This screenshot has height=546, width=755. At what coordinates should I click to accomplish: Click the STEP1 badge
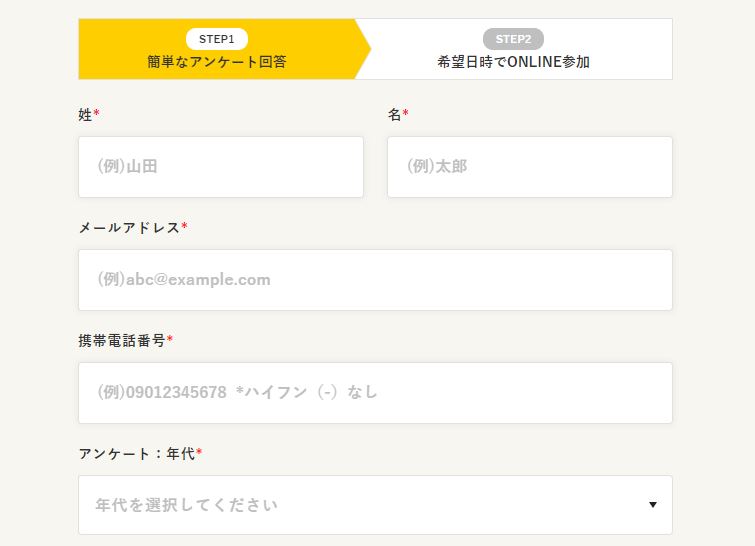216,39
